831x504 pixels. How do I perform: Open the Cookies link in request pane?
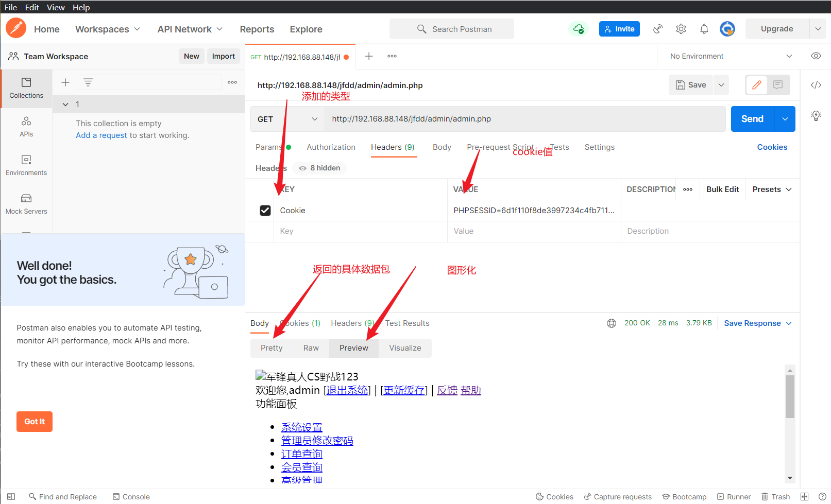[772, 147]
